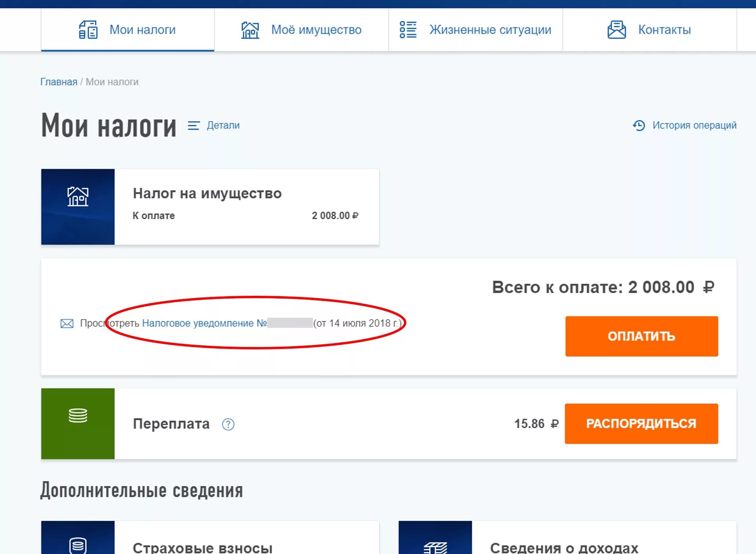Open the Детали link
756x554 pixels.
[223, 125]
